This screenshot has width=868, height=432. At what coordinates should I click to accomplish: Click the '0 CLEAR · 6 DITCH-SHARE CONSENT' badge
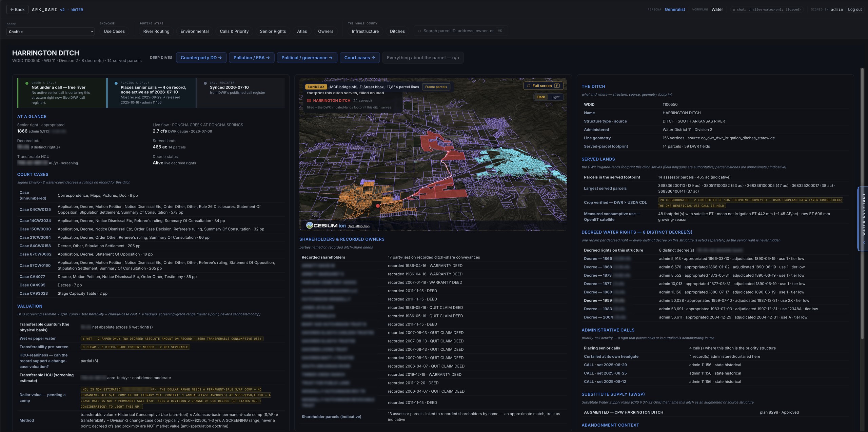[135, 347]
